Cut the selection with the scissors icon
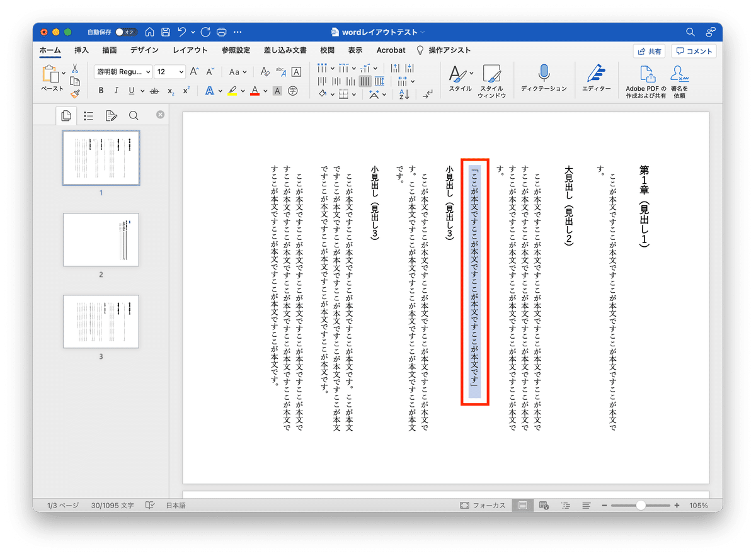756x556 pixels. (x=75, y=69)
